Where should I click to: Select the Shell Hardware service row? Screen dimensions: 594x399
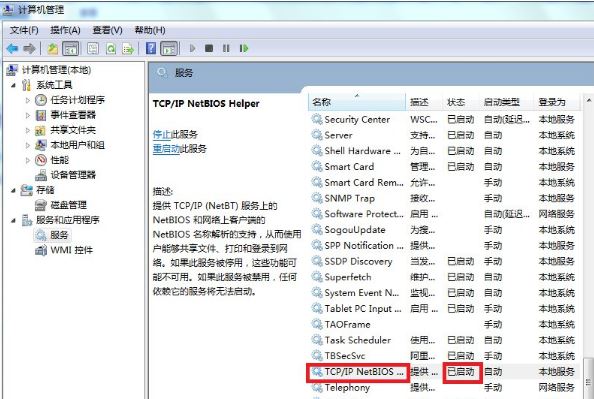tap(443, 151)
